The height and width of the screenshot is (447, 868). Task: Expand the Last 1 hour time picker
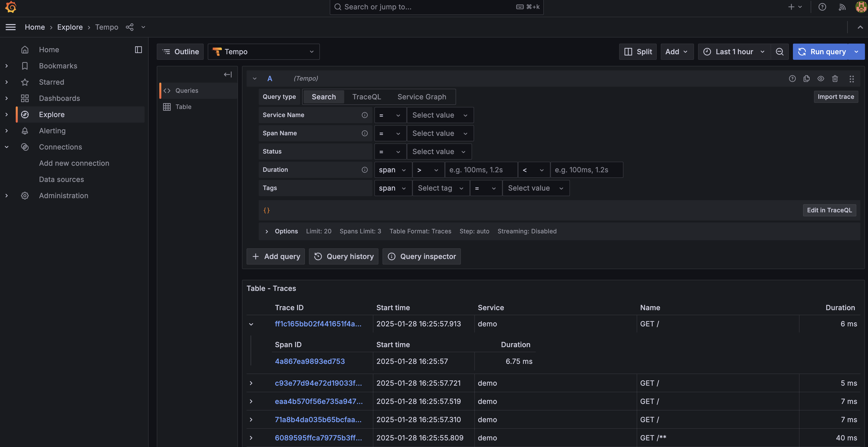coord(734,51)
